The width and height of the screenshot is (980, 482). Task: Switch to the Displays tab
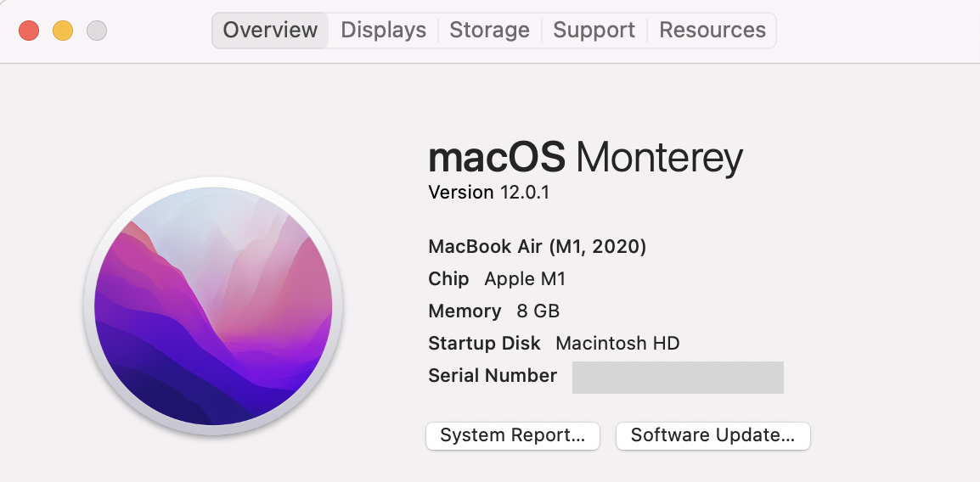click(x=383, y=30)
